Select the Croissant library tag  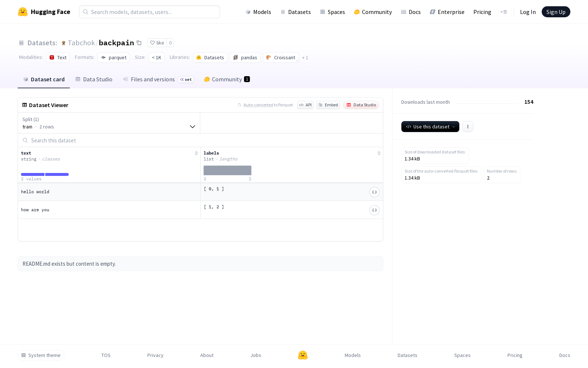click(x=281, y=57)
